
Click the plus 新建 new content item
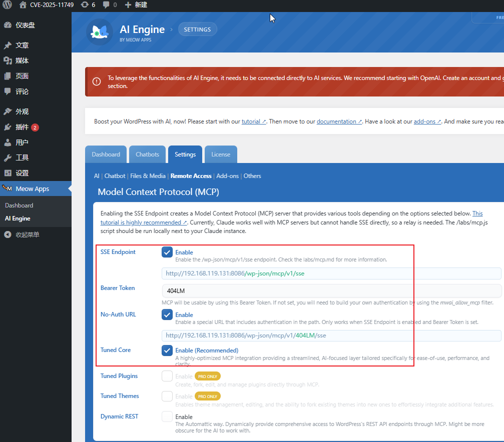[136, 5]
